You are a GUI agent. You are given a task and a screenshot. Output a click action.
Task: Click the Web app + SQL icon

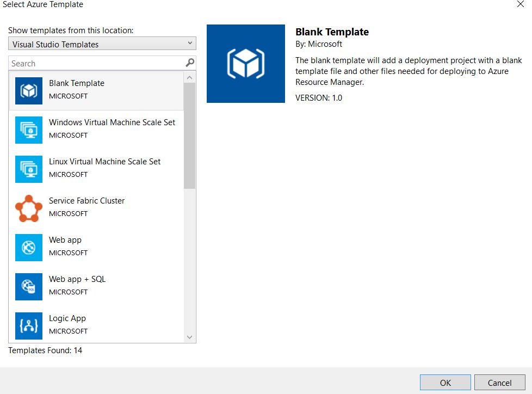(29, 287)
